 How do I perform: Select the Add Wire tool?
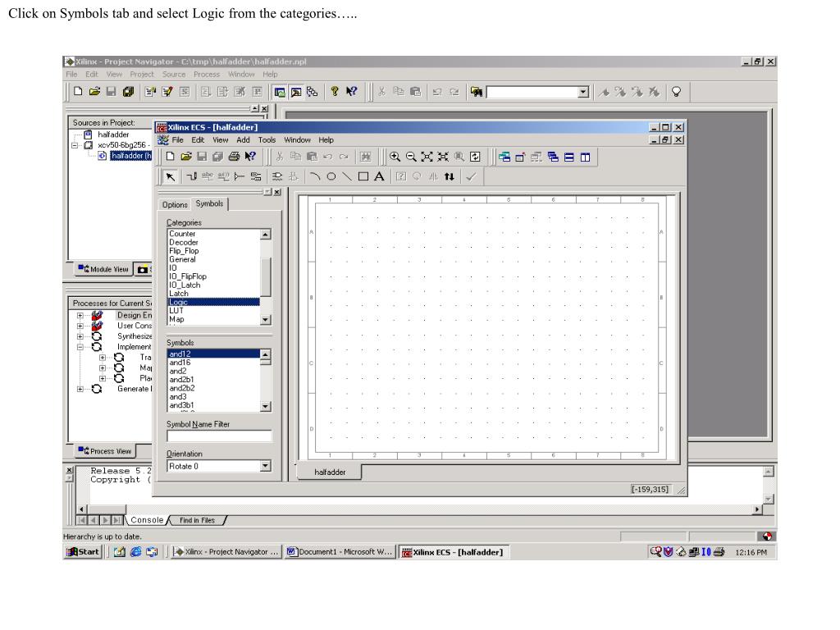coord(192,176)
